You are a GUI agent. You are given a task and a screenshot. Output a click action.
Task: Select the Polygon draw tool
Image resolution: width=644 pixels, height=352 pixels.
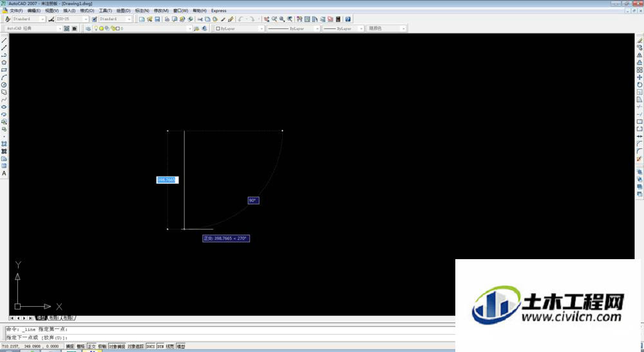pos(4,63)
